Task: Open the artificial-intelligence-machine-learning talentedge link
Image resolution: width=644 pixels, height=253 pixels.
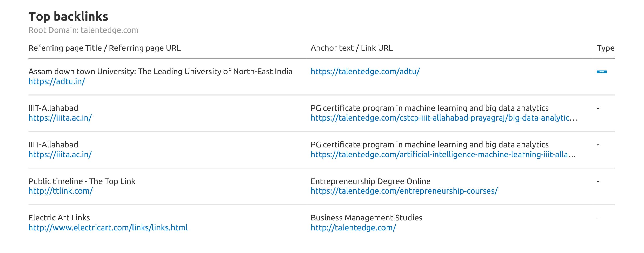Action: [x=443, y=155]
